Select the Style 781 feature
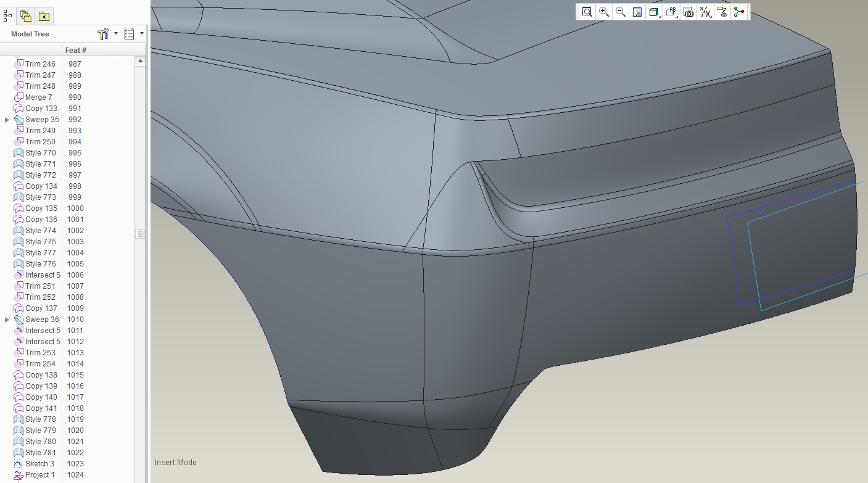This screenshot has height=483, width=868. [41, 453]
